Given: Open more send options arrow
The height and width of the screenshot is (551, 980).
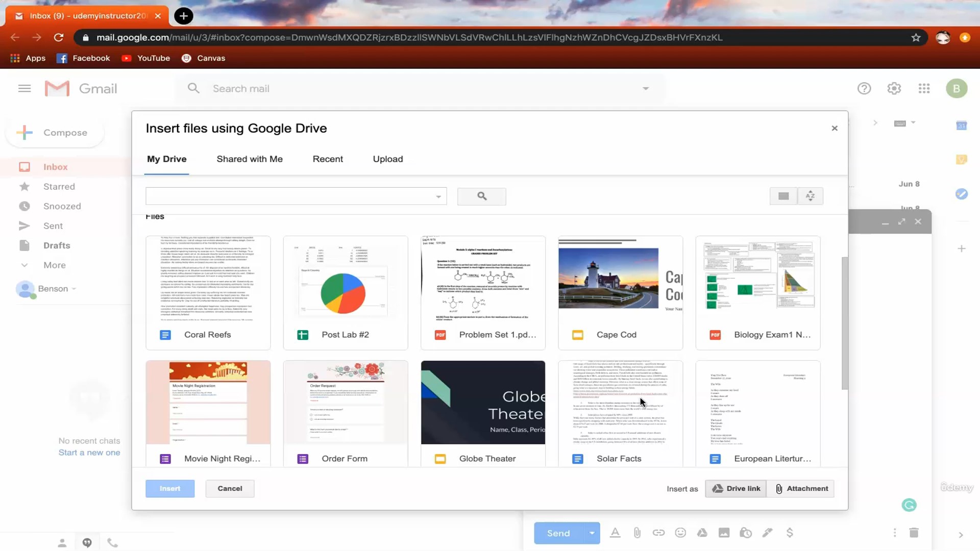Looking at the screenshot, I should tap(592, 533).
